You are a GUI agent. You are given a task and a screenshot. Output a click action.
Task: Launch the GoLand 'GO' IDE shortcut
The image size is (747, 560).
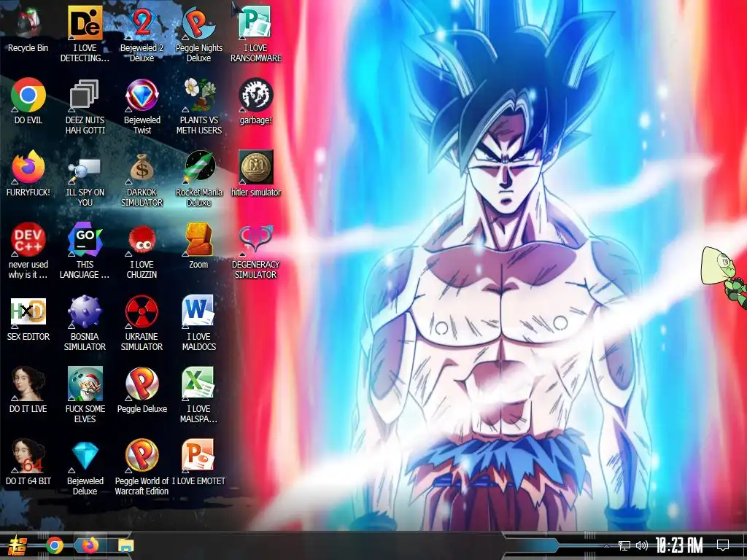(85, 251)
